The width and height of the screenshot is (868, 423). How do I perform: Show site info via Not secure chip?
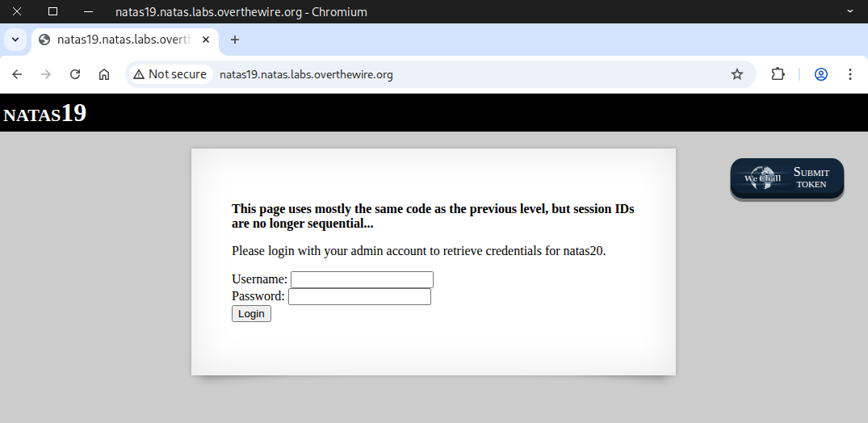(x=170, y=74)
